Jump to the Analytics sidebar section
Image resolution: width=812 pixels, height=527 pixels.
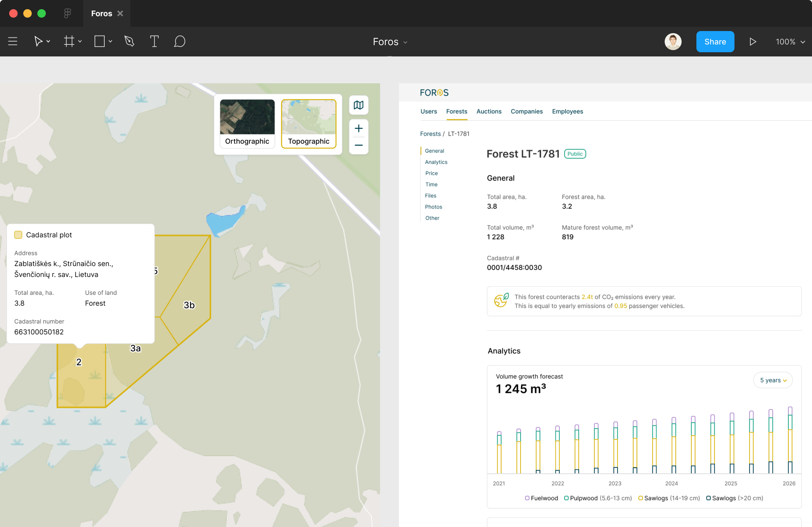point(436,162)
